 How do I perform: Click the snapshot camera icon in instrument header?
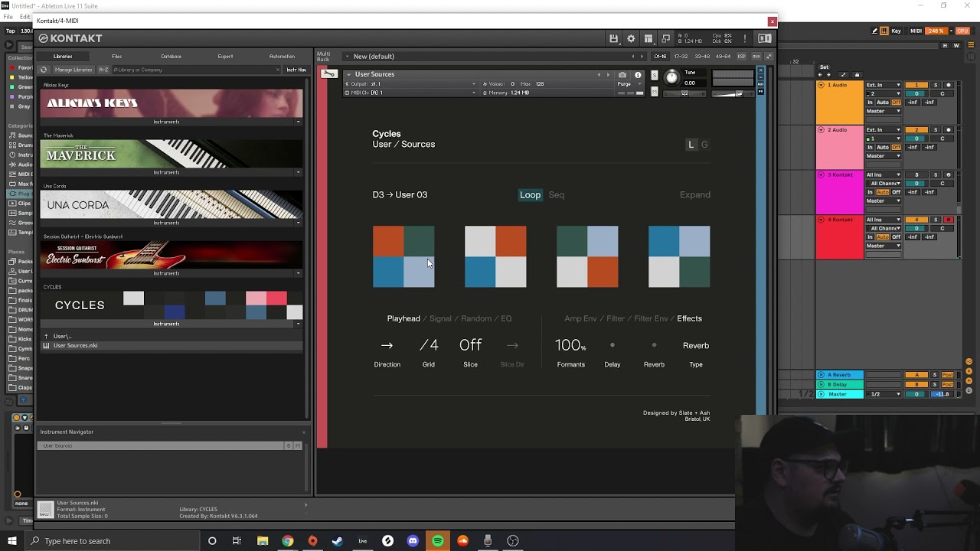pos(622,75)
